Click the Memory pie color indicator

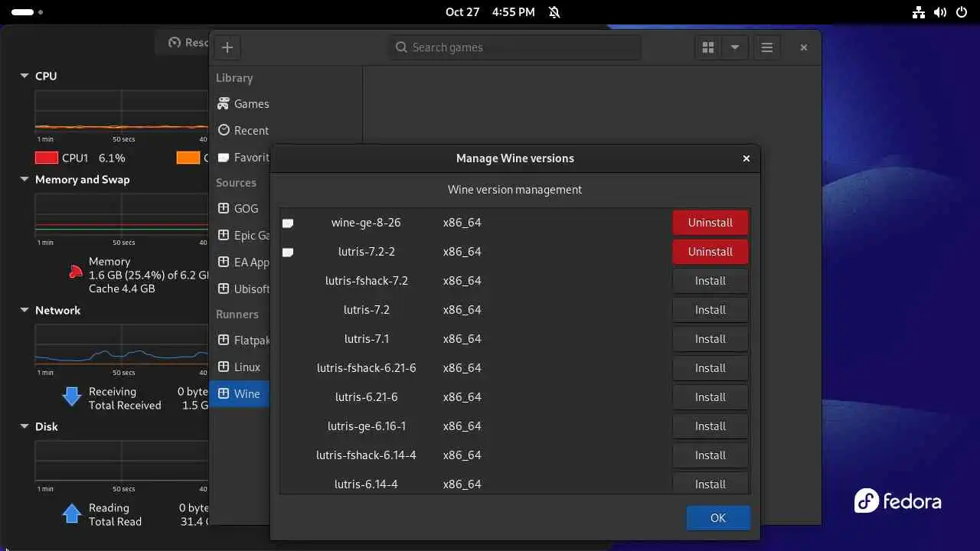pos(75,271)
